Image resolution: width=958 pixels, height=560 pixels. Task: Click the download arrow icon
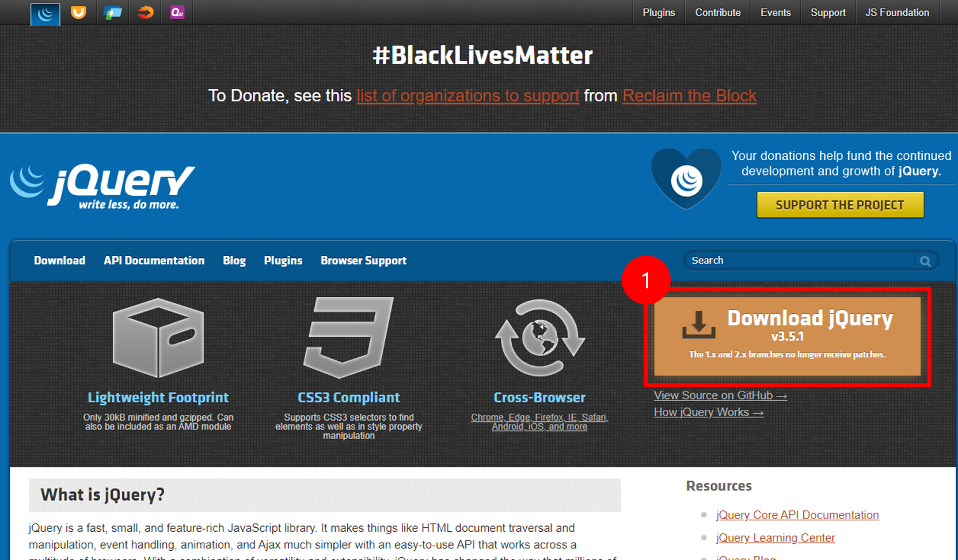(x=698, y=325)
